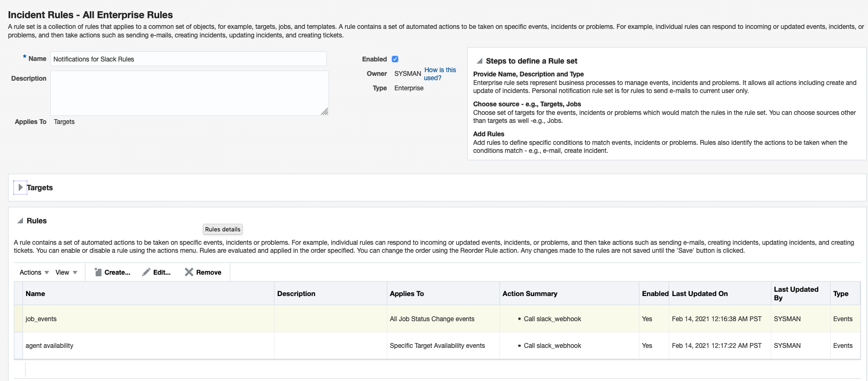Image resolution: width=868 pixels, height=381 pixels.
Task: Click the Create rule page icon
Action: (x=98, y=272)
